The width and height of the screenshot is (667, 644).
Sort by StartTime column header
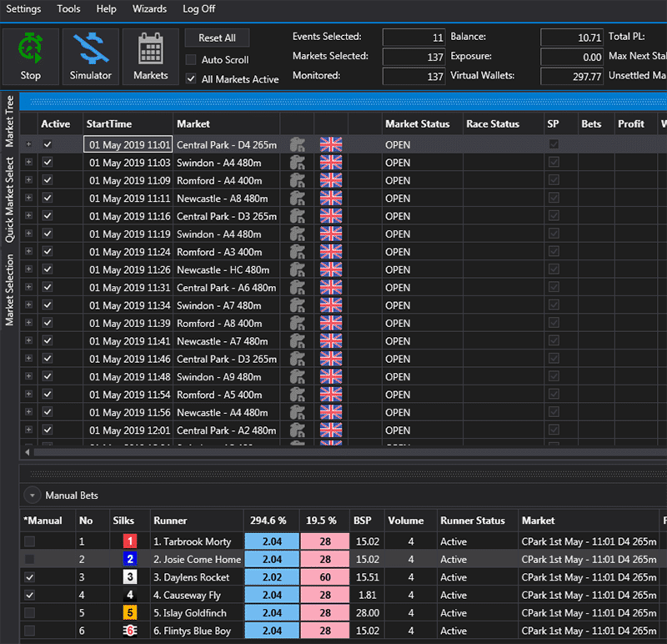[128, 123]
